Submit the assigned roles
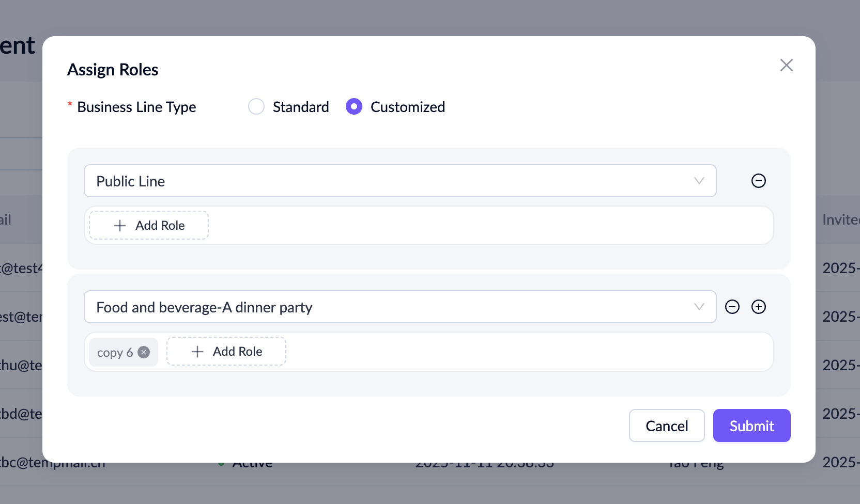This screenshot has width=860, height=504. point(751,426)
